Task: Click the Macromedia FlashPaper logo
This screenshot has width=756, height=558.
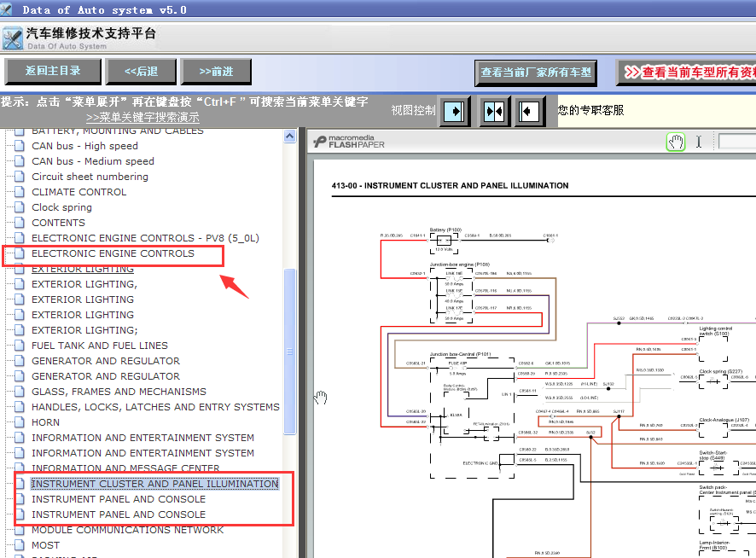Action: 349,142
